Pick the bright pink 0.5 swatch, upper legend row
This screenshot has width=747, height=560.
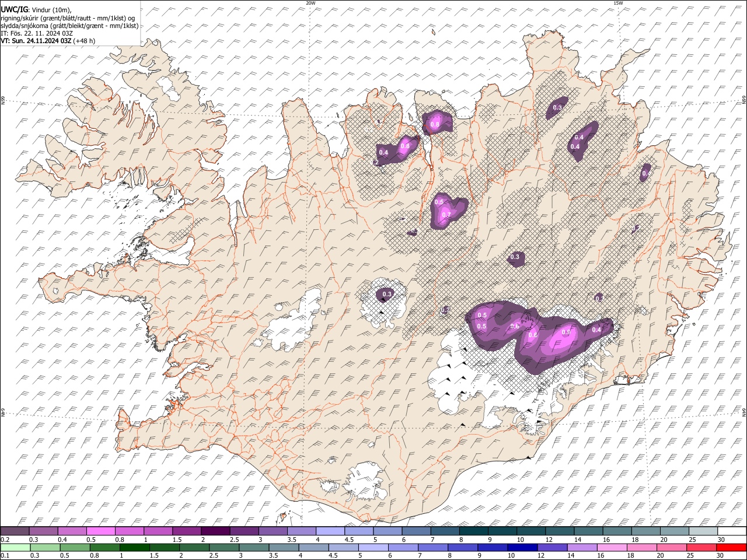(x=100, y=531)
